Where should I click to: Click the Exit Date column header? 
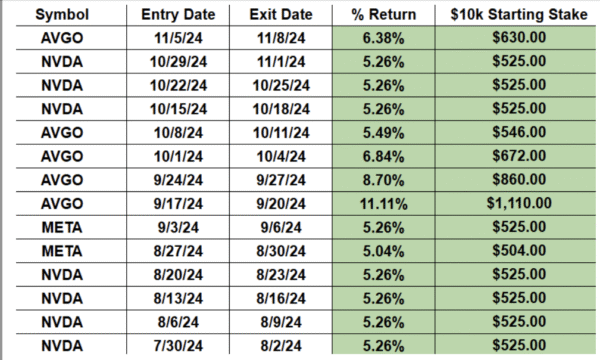(281, 15)
